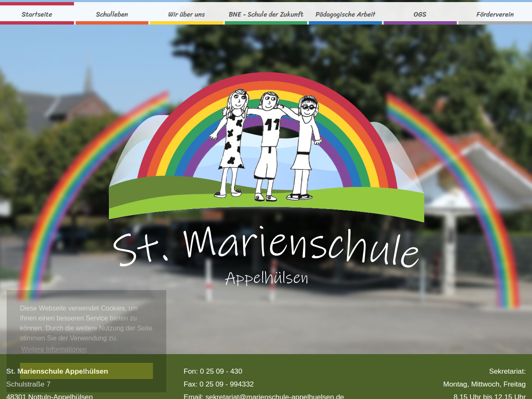The height and width of the screenshot is (399, 532).
Task: Click the St. Marienschule handwritten title
Action: 266,246
